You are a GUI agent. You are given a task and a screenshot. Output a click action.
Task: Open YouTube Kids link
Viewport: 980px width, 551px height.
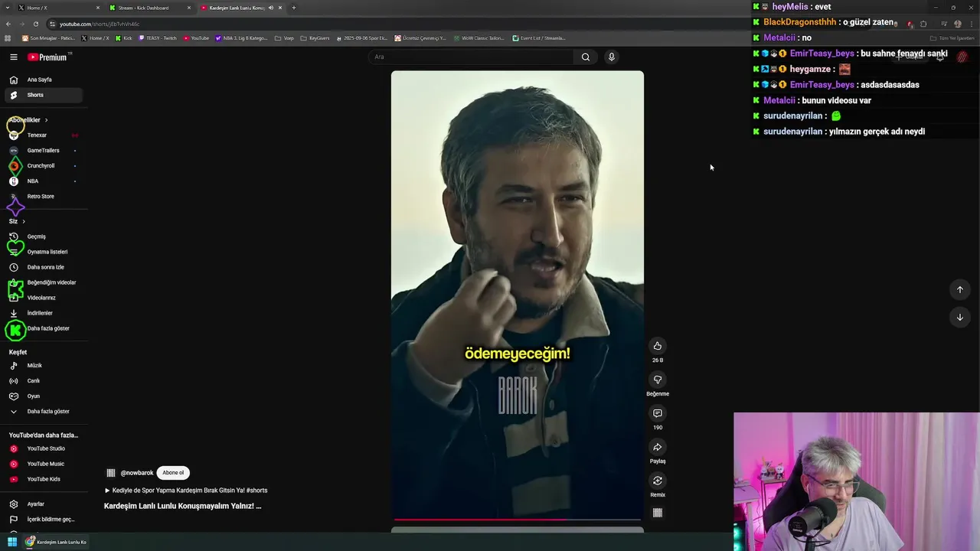[43, 479]
